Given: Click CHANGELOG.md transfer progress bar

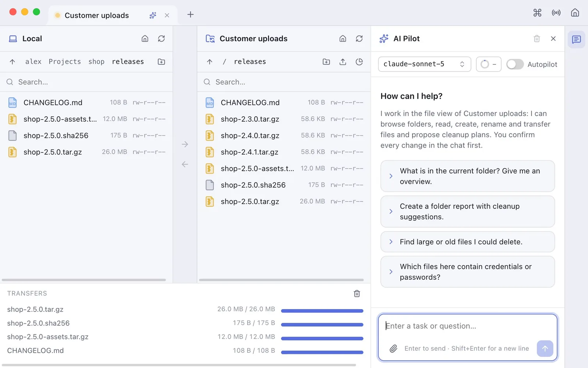Looking at the screenshot, I should point(322,352).
